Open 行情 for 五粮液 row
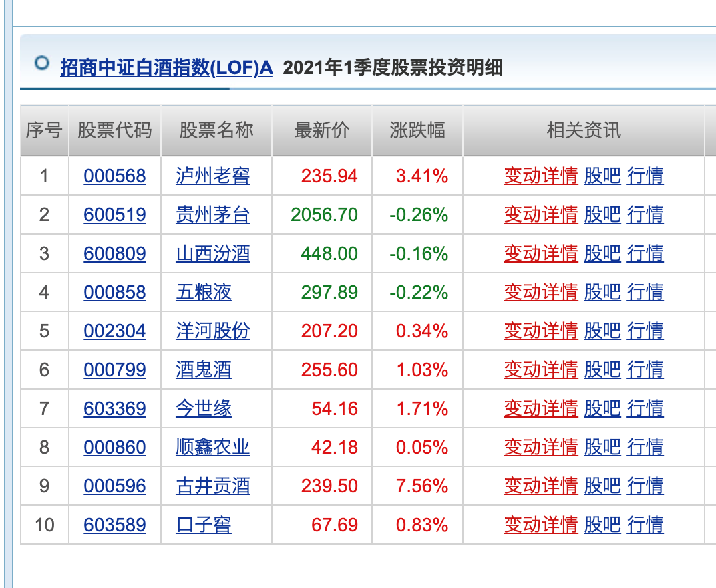 pyautogui.click(x=645, y=293)
